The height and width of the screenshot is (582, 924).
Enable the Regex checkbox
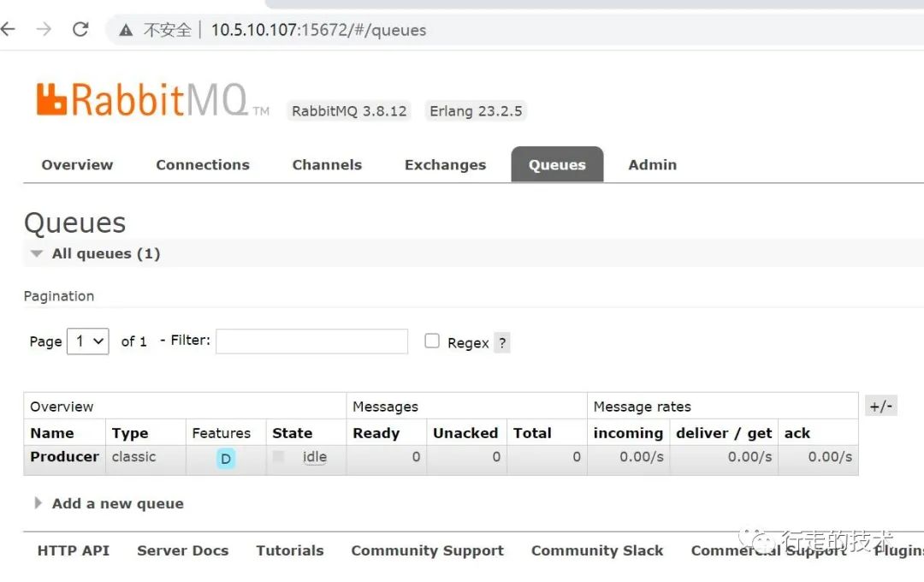(x=432, y=341)
